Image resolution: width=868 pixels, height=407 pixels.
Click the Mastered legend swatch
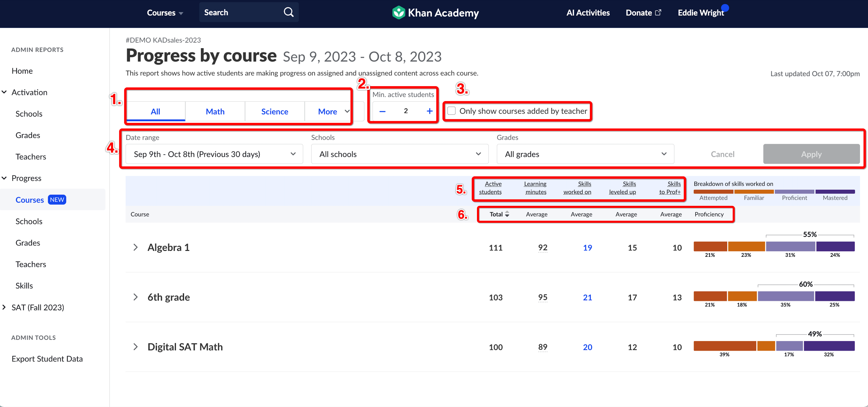pos(835,192)
